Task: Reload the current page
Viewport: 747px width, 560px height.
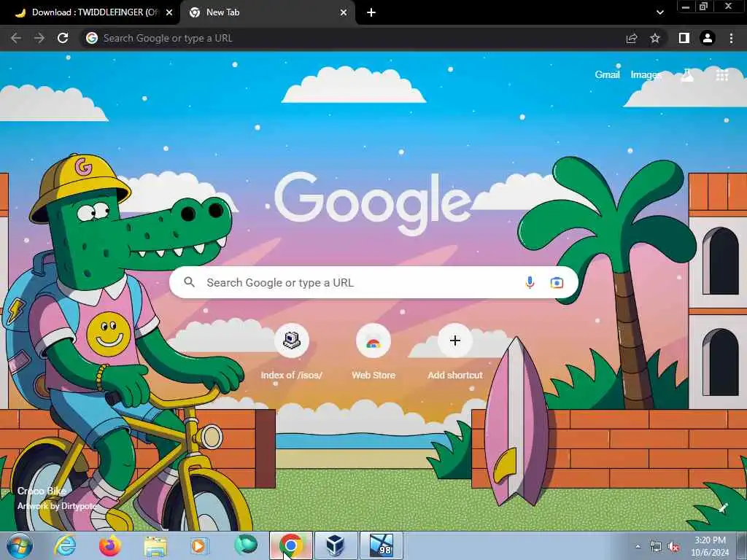Action: tap(63, 38)
